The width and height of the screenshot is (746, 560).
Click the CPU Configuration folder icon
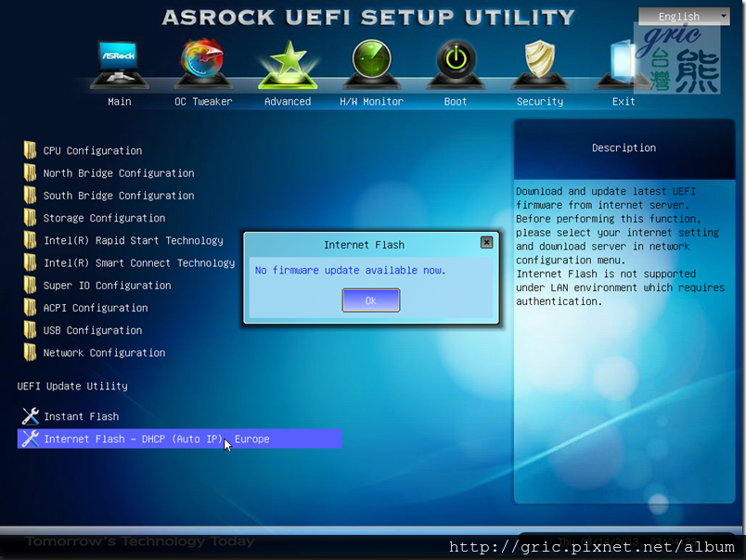[x=30, y=150]
